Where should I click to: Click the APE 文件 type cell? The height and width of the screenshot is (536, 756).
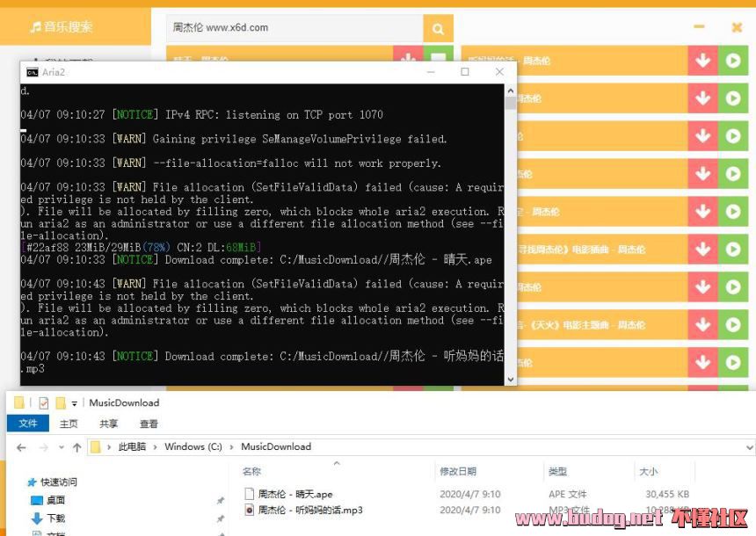(568, 494)
